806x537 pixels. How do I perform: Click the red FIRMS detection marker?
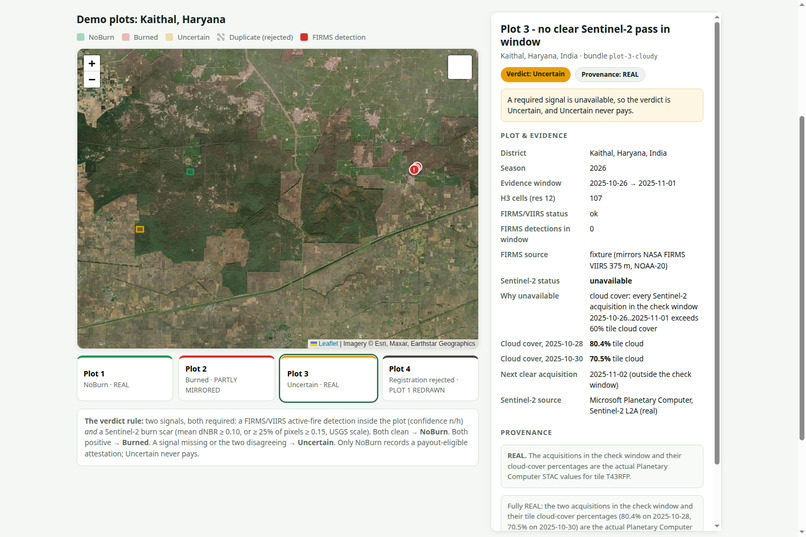(415, 169)
